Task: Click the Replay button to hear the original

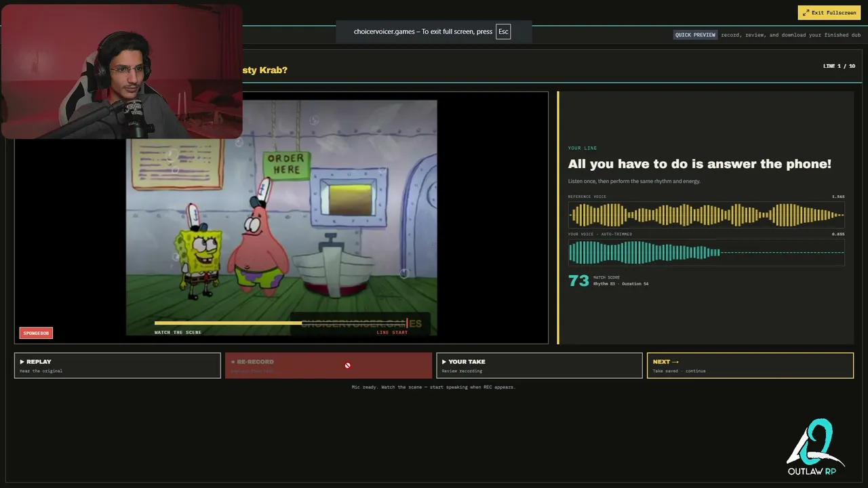Action: click(117, 365)
